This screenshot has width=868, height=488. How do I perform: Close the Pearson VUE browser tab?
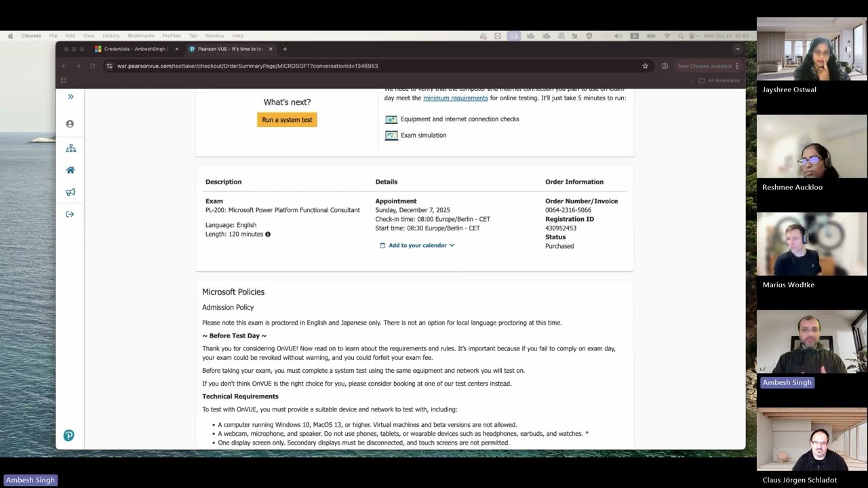point(271,49)
